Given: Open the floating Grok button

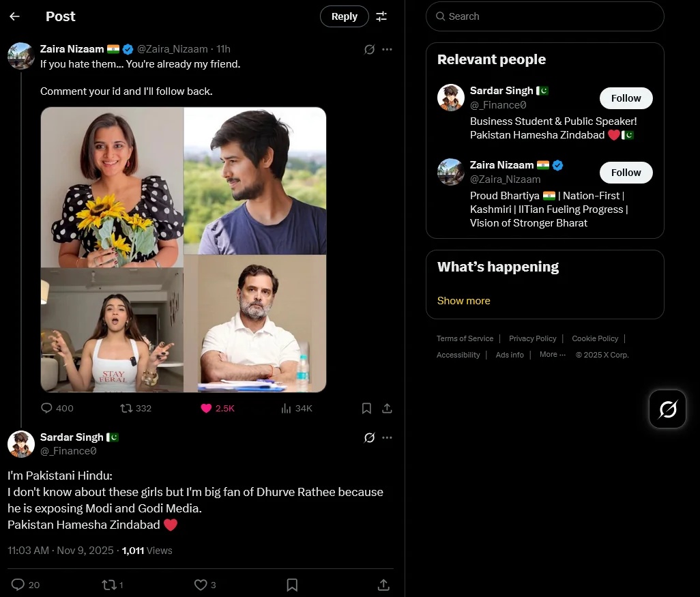Looking at the screenshot, I should click(667, 409).
